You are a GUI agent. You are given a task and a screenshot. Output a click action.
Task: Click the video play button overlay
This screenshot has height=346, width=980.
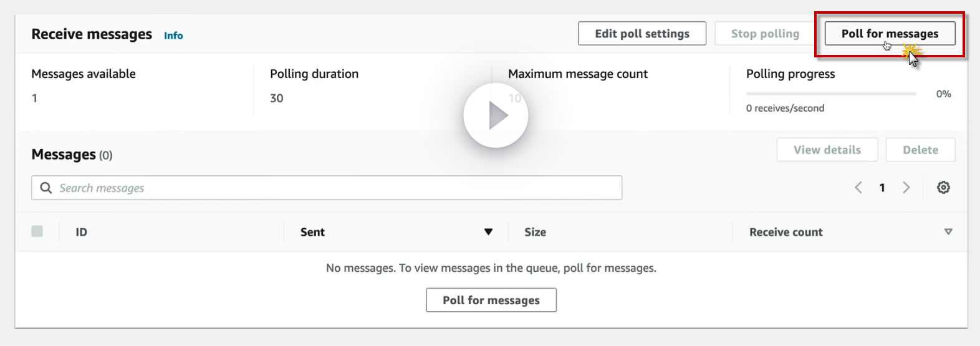point(496,115)
